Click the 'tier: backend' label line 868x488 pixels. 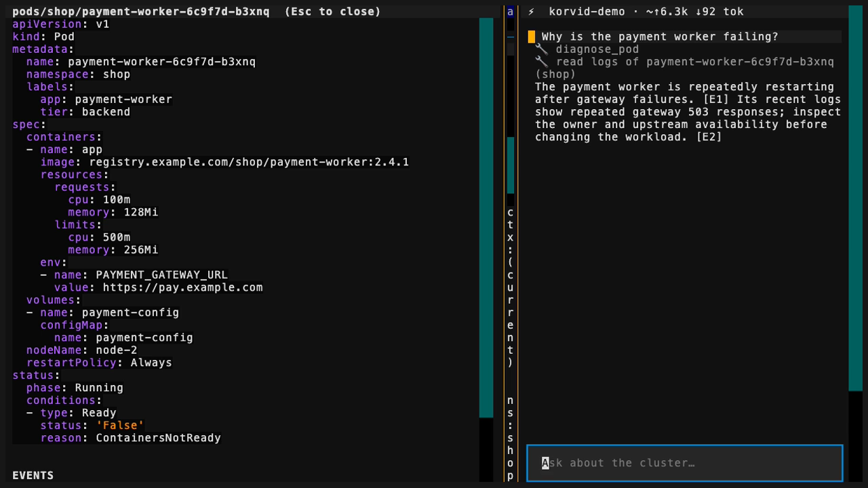click(x=85, y=112)
